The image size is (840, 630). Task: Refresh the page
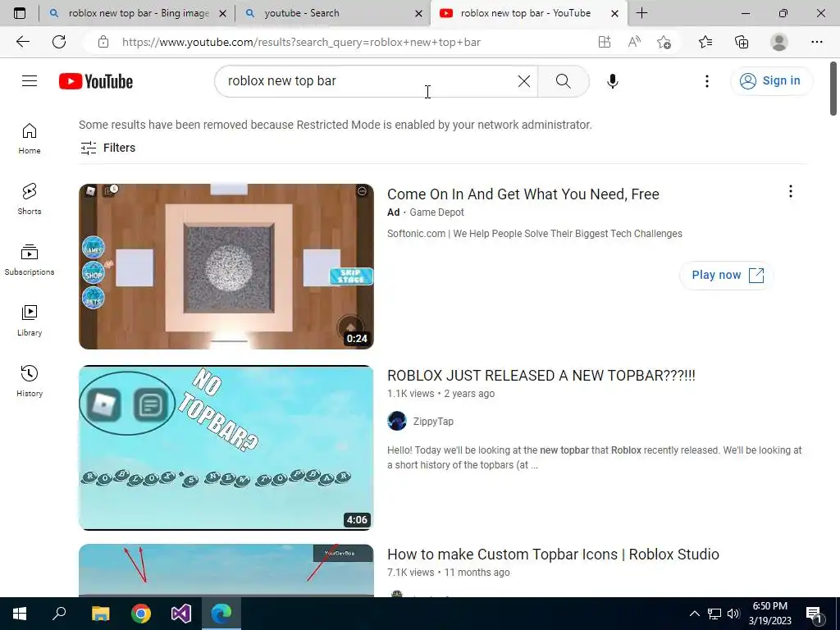point(59,42)
